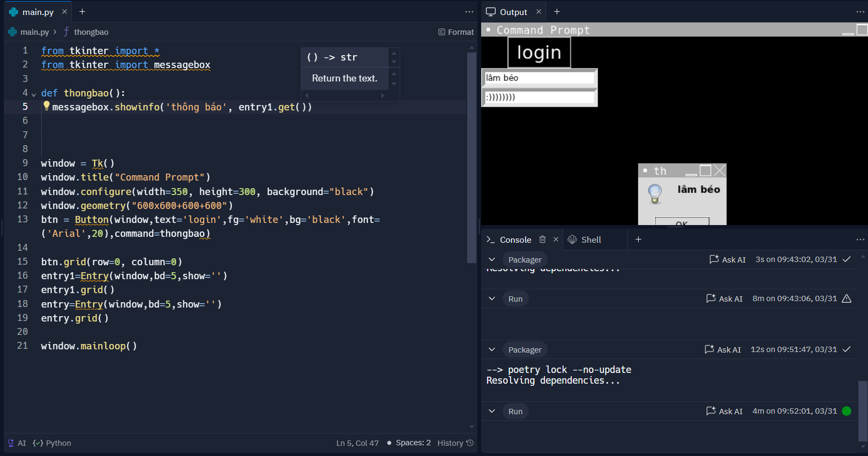
Task: Click thongbao function breadcrumb
Action: 91,32
